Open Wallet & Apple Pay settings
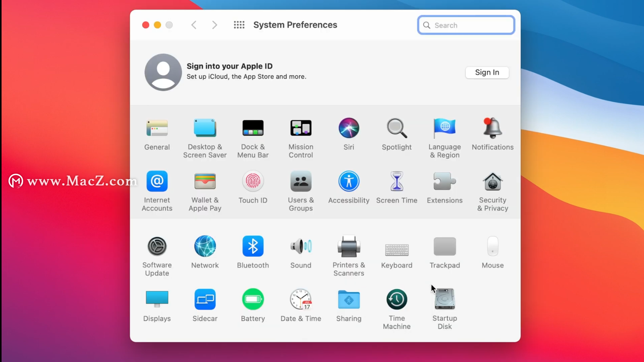The width and height of the screenshot is (644, 362). 205,181
